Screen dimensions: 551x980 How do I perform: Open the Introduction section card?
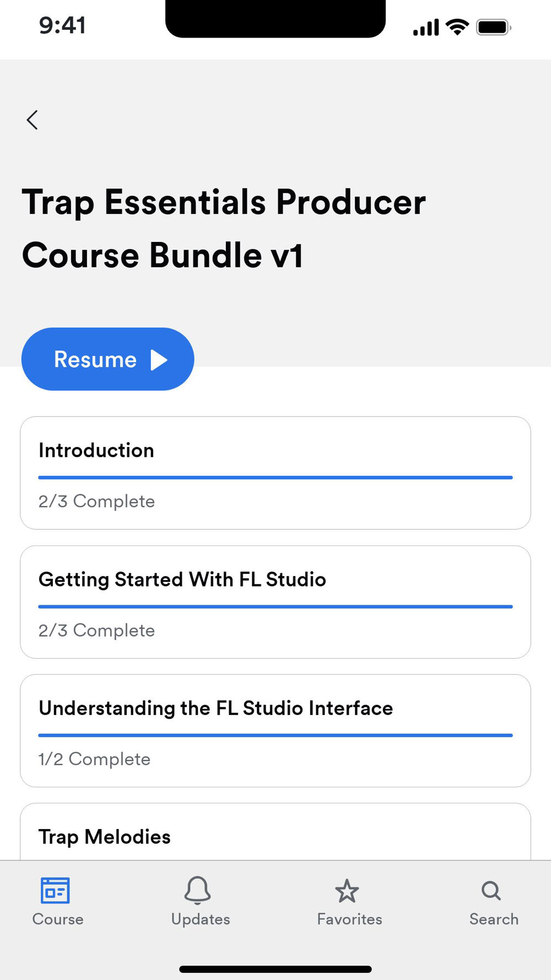click(275, 473)
